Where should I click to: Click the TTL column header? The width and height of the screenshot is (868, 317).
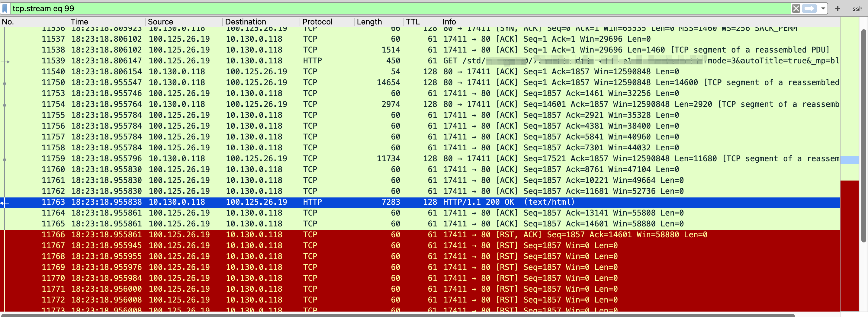tap(413, 22)
